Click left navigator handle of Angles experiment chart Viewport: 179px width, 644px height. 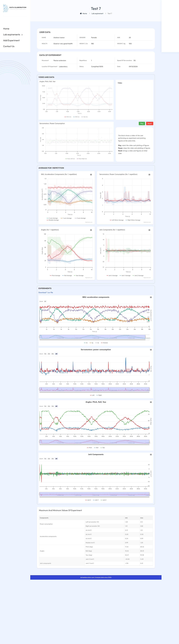coord(40,442)
